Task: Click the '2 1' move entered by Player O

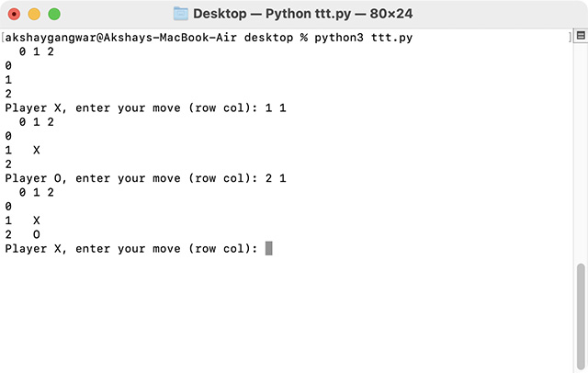Action: click(x=276, y=178)
